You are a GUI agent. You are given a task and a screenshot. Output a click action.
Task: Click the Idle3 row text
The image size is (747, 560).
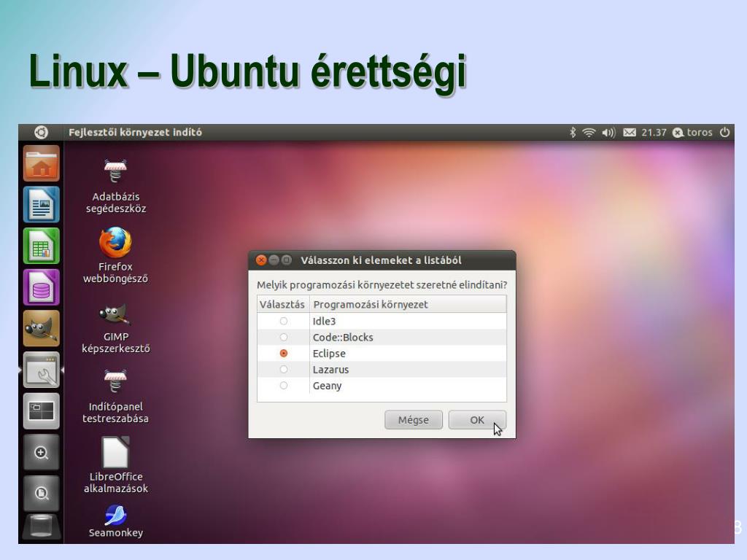click(324, 321)
